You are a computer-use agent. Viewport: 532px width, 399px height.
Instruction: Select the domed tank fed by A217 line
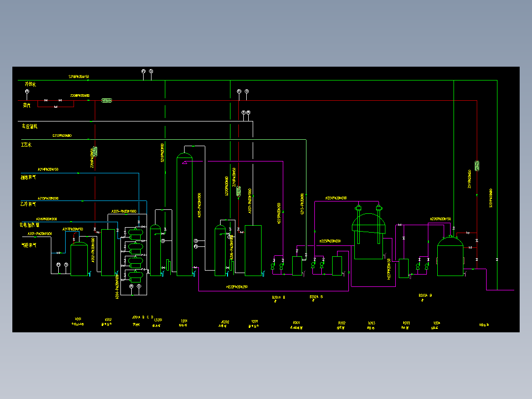(x=79, y=259)
